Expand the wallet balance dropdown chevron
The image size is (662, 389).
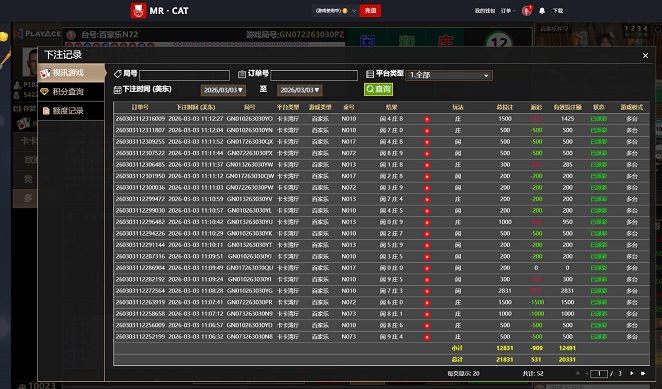[x=354, y=11]
